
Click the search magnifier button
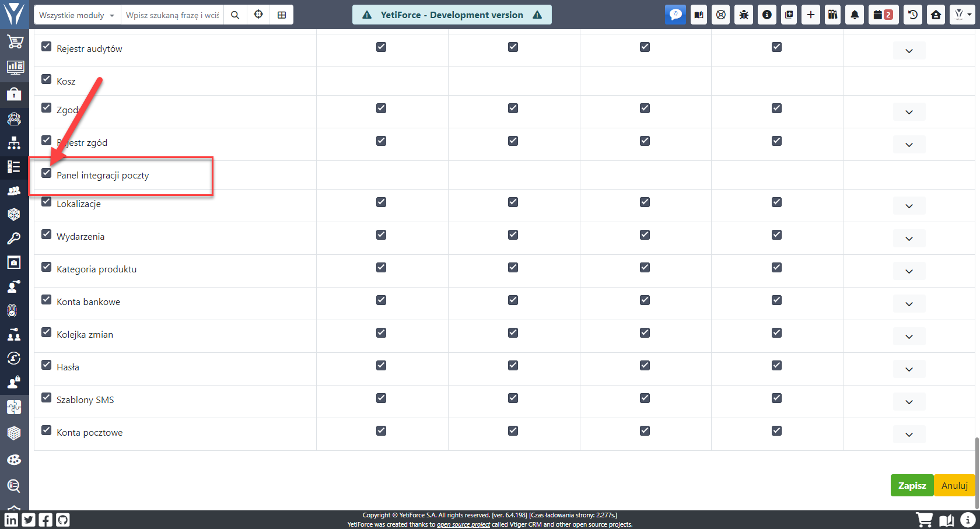coord(235,15)
